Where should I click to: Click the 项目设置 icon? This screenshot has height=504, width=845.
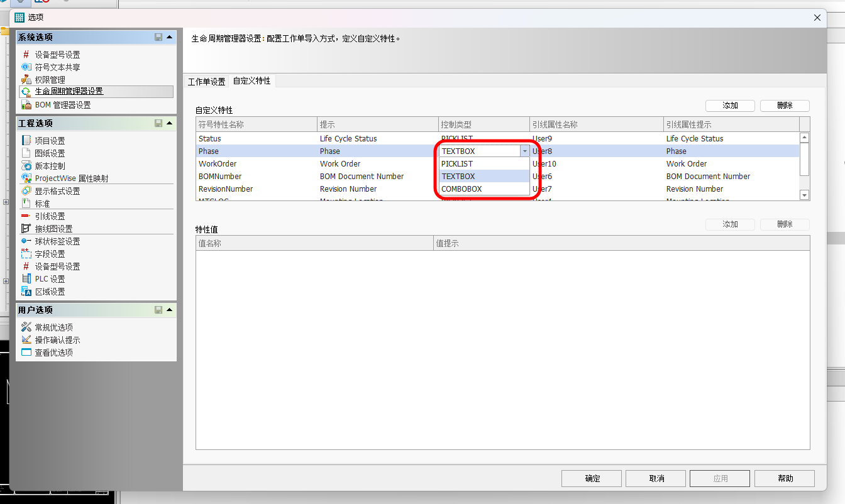[26, 141]
